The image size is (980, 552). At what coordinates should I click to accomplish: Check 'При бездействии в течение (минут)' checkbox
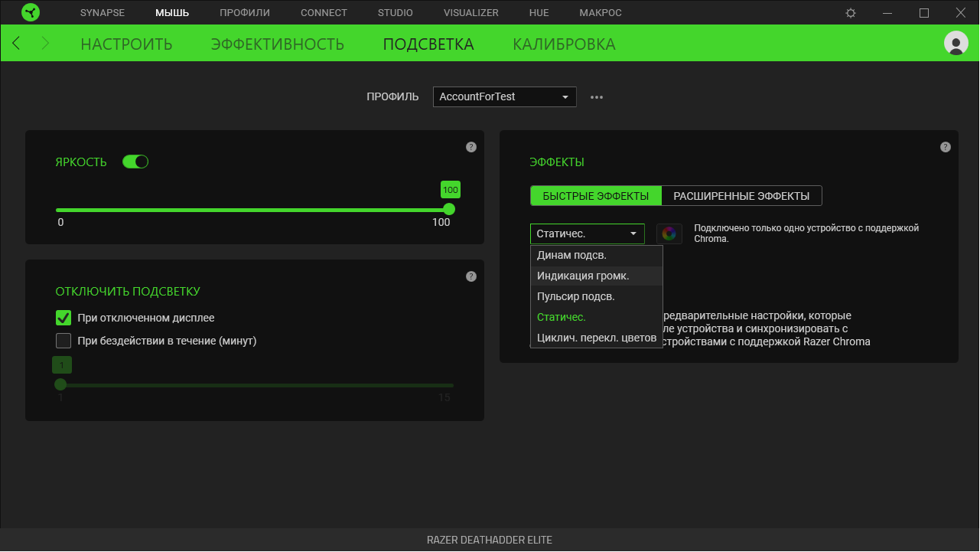[x=63, y=341]
